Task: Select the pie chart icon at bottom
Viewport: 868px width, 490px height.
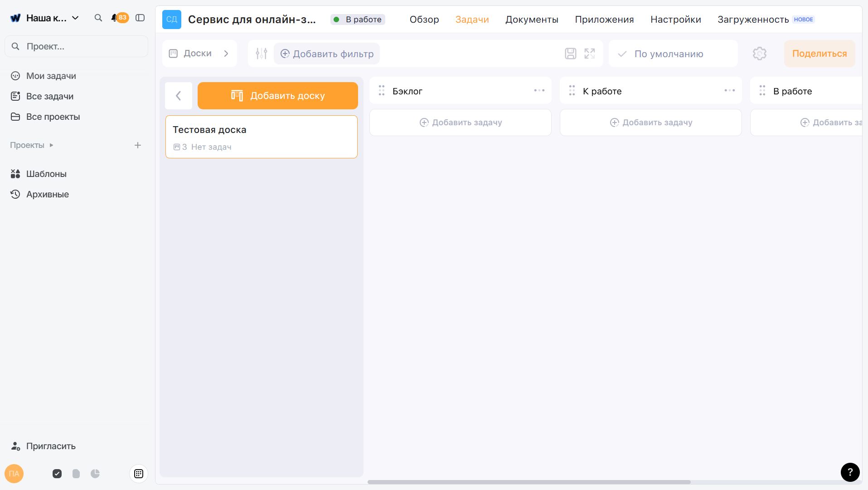Action: [95, 474]
